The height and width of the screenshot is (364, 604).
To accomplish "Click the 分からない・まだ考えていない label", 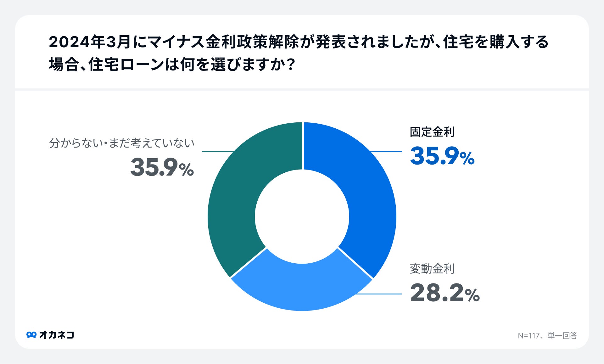I will [x=122, y=143].
